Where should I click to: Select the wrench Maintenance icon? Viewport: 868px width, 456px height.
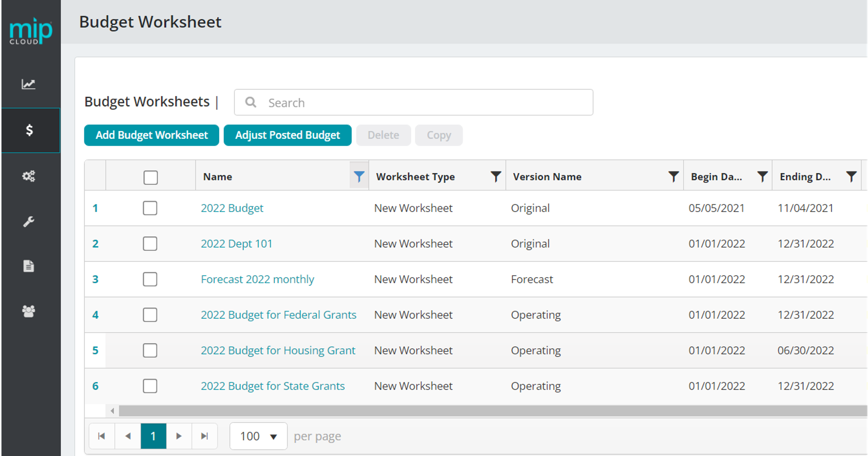click(x=29, y=221)
